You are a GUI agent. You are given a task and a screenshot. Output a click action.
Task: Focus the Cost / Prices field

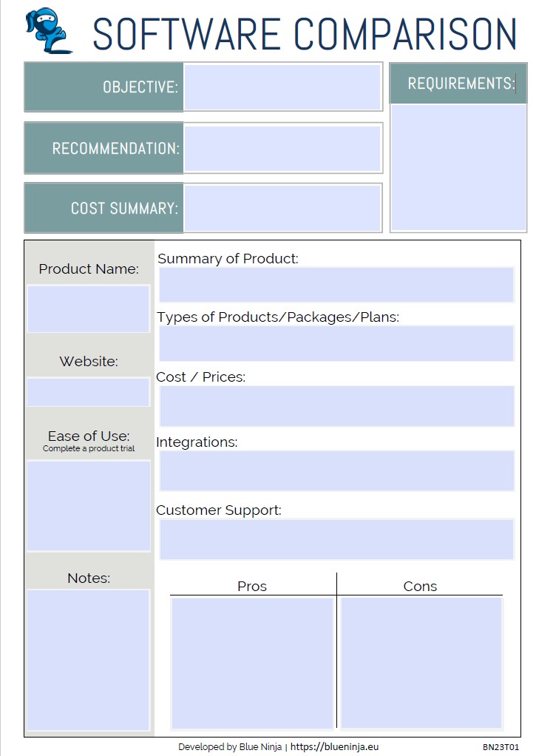pyautogui.click(x=336, y=406)
